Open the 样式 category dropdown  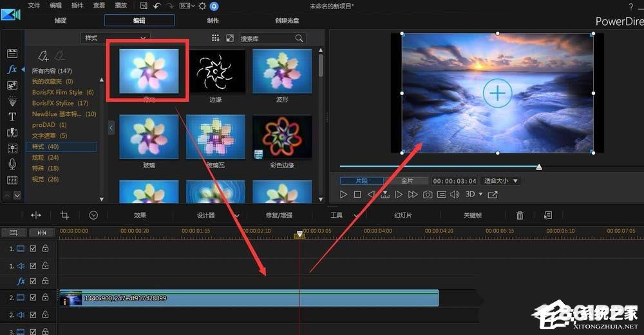click(x=115, y=38)
